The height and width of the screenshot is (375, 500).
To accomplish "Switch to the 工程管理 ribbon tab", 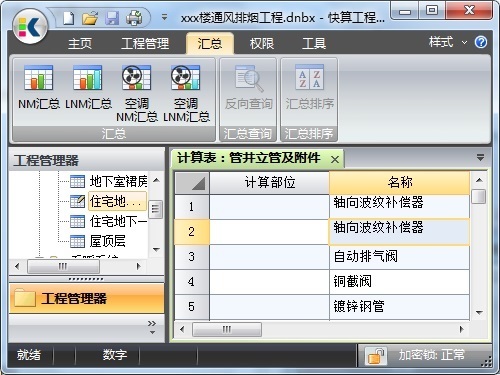I will [x=145, y=44].
